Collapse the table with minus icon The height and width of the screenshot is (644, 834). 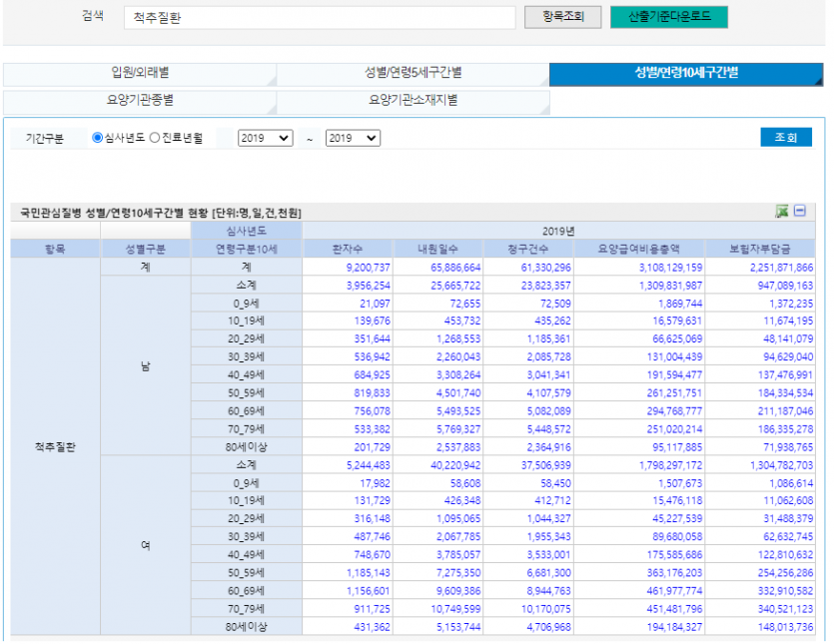(x=800, y=212)
